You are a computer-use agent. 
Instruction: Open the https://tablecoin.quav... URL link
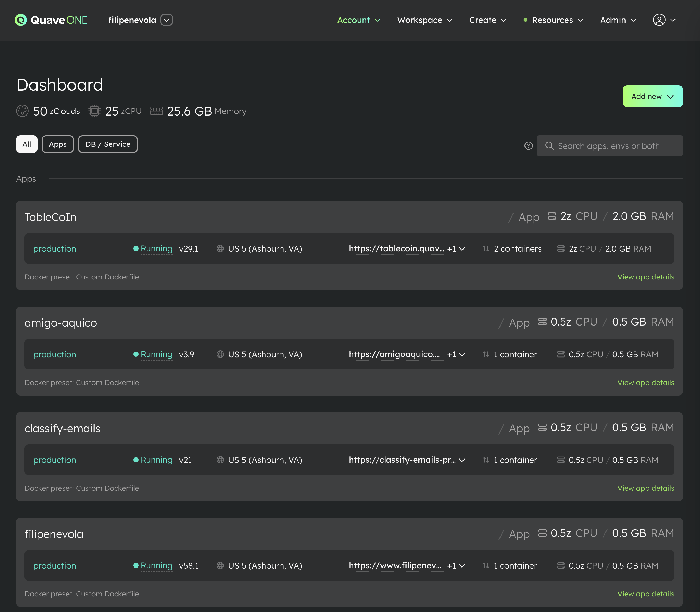point(396,249)
